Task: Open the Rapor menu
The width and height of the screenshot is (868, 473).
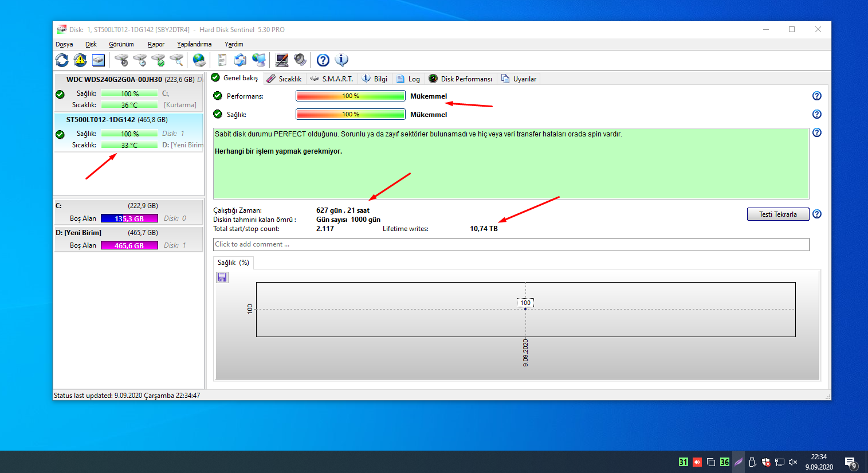Action: pyautogui.click(x=156, y=44)
